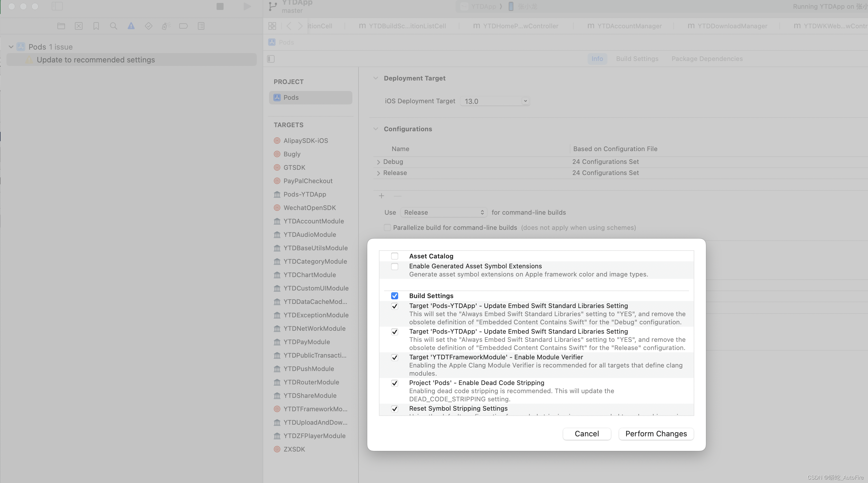Image resolution: width=868 pixels, height=483 pixels.
Task: Open iOS Deployment Target dropdown
Action: tap(525, 101)
